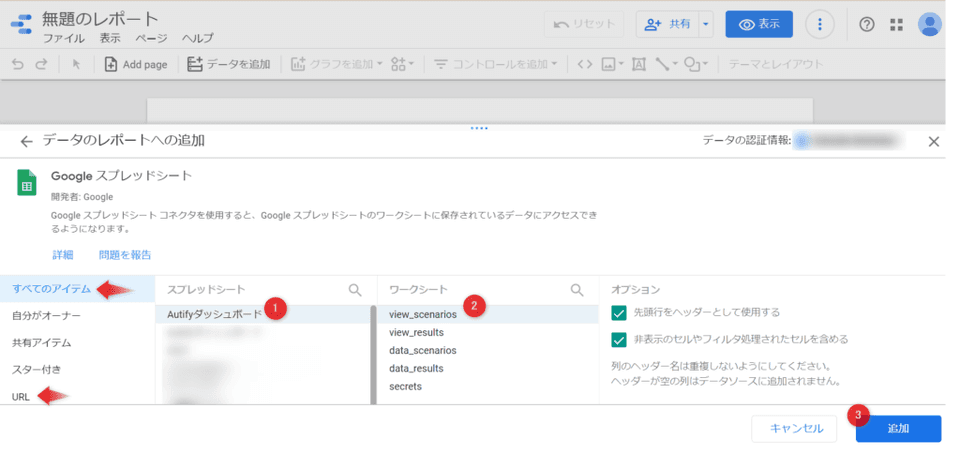Click the 問題を報告 link
Image resolution: width=960 pixels, height=457 pixels.
pos(126,255)
